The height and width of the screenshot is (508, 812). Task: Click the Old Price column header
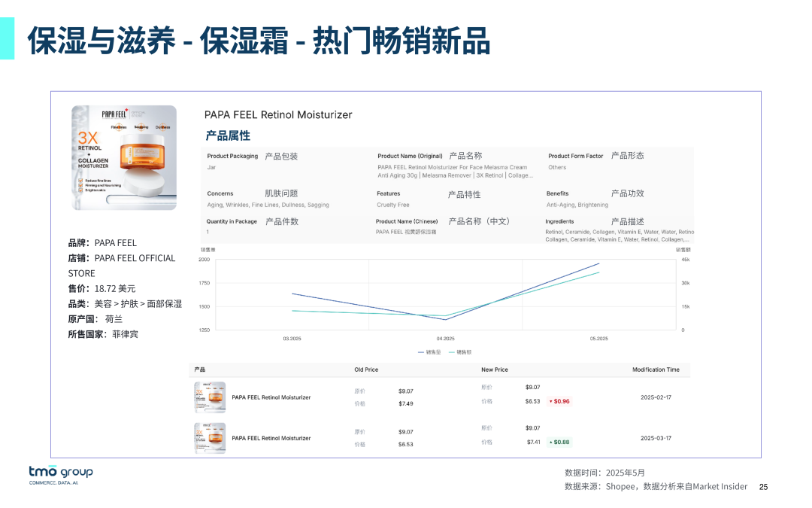(366, 370)
